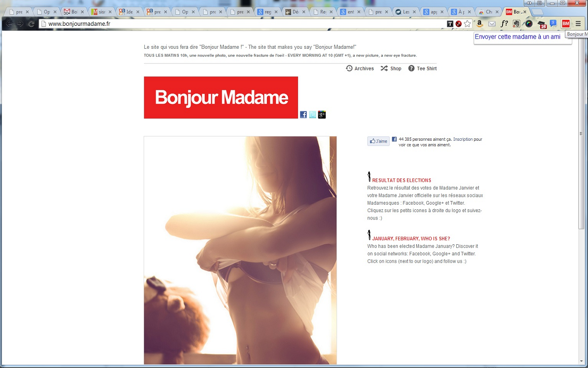Screen dimensions: 588x368
Task: Switch to the 'app' Google tab
Action: tap(434, 12)
